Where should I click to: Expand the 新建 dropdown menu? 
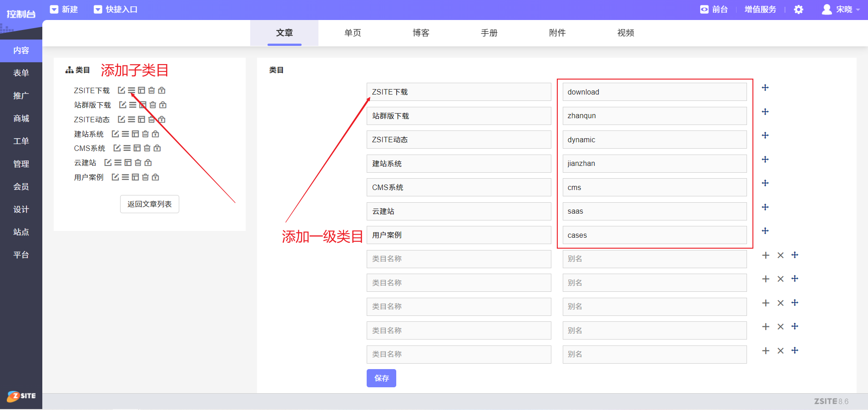click(64, 10)
